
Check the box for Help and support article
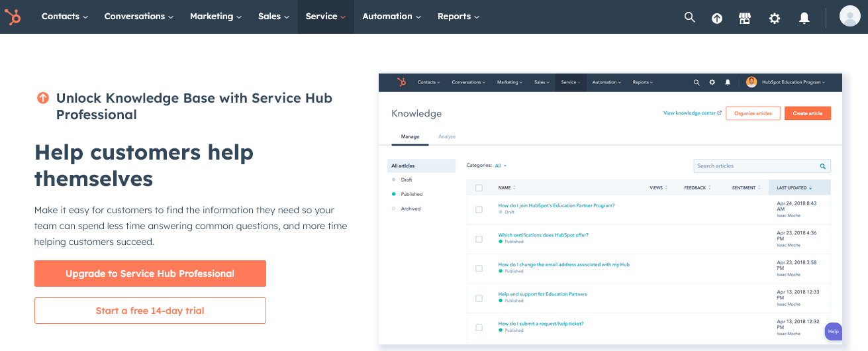click(479, 298)
